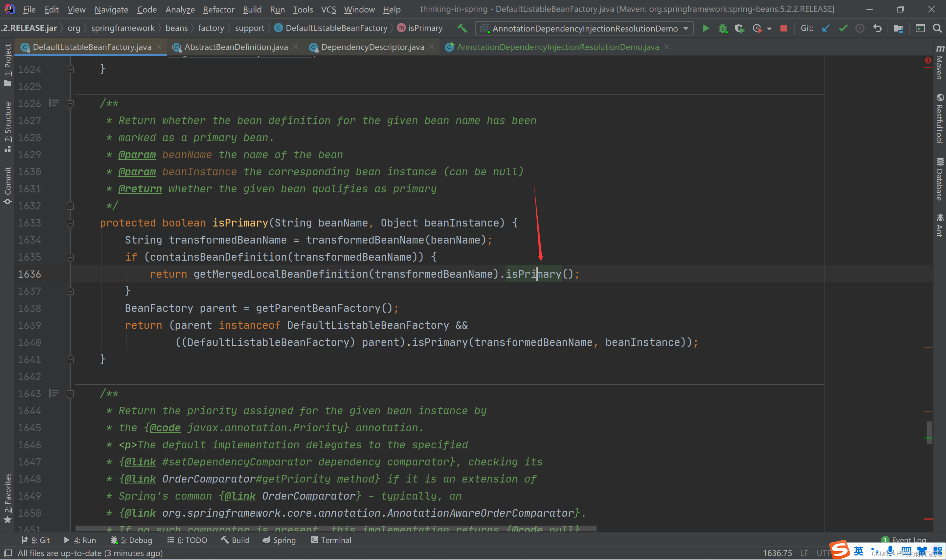Screen dimensions: 946x560
Task: Click the Git update project arrow
Action: pos(825,28)
